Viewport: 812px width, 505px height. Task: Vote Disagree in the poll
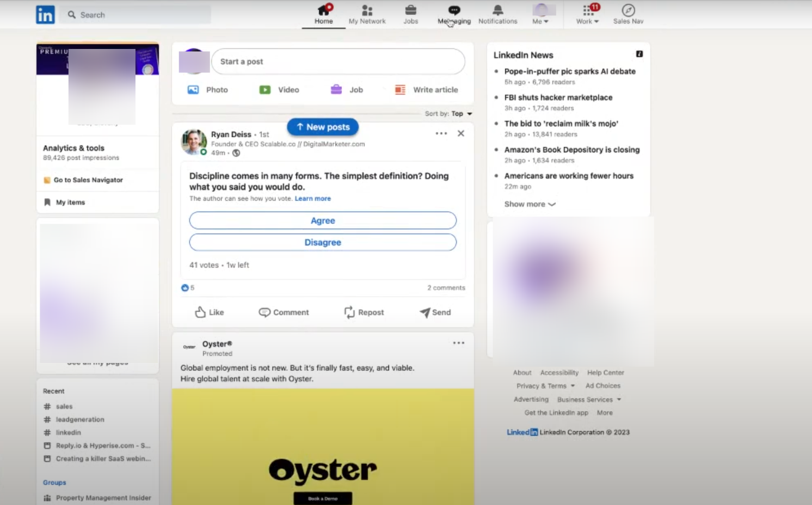323,242
